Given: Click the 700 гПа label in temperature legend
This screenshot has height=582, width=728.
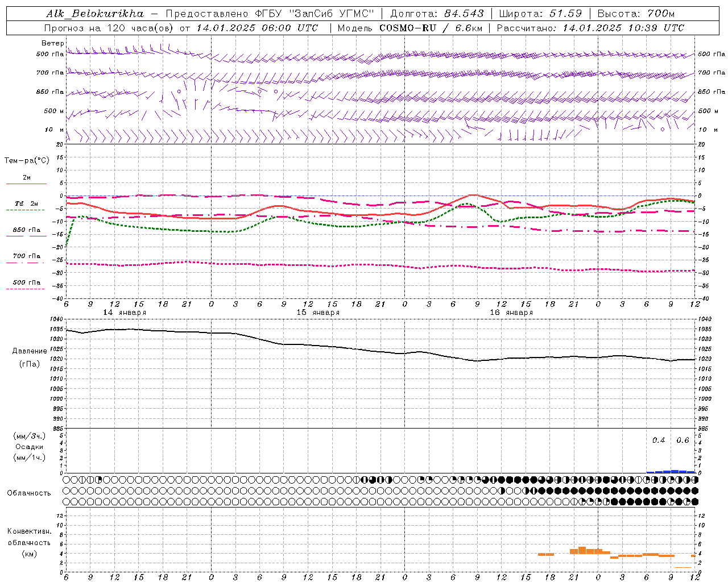Looking at the screenshot, I should (27, 256).
